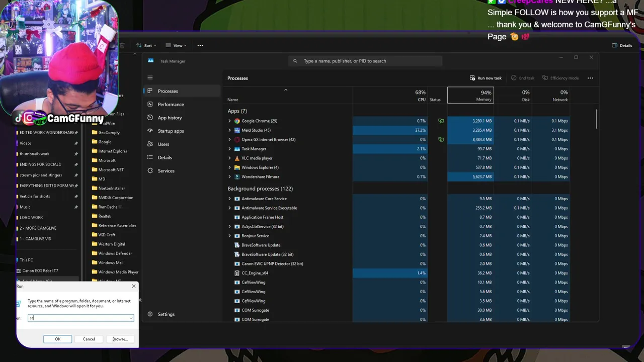Viewport: 644px width, 362px height.
Task: Open the Performance page icon in the sidebar
Action: [150, 105]
